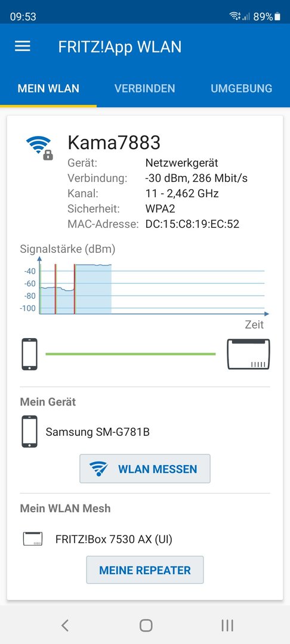The image size is (290, 644).
Task: Open the Android recent apps button
Action: click(227, 625)
